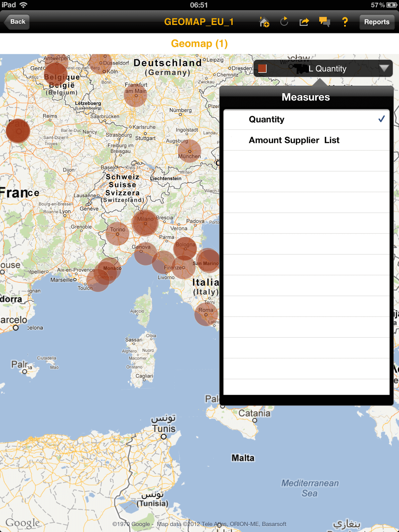
Task: Tap the Deutschland country label
Action: (168, 63)
